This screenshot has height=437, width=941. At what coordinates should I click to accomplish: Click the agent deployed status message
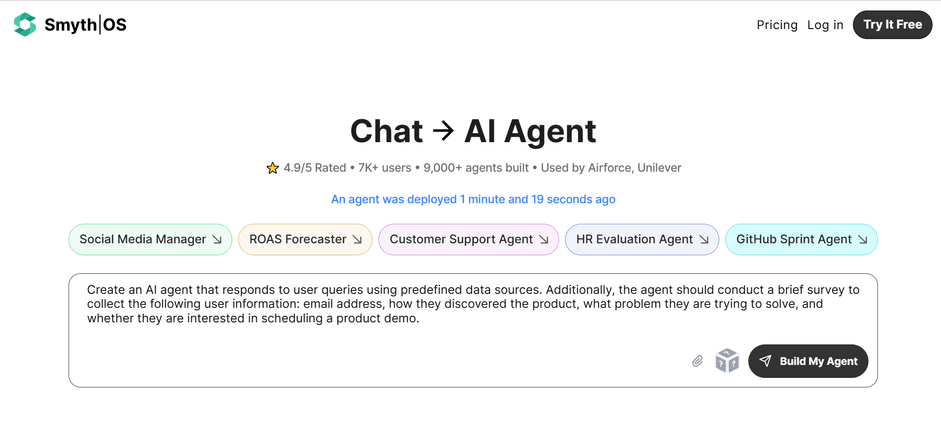473,199
